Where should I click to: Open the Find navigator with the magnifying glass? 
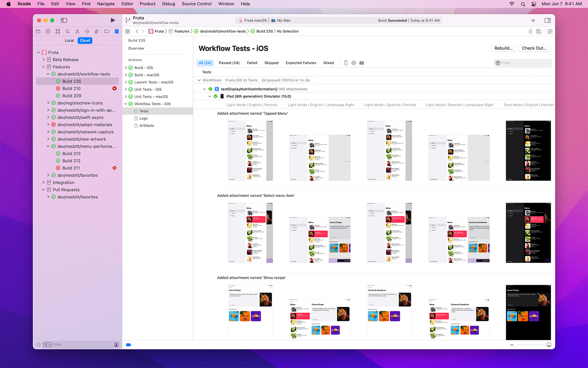(67, 31)
